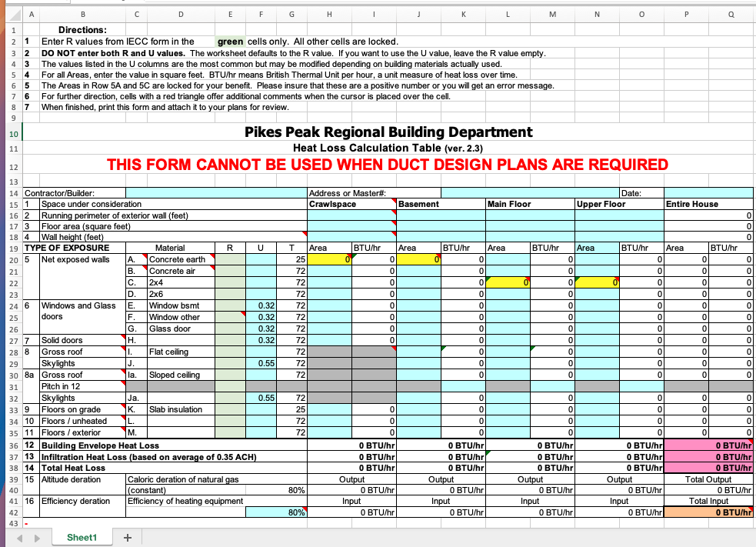Select 'Total Heat Loss' row label

click(73, 468)
